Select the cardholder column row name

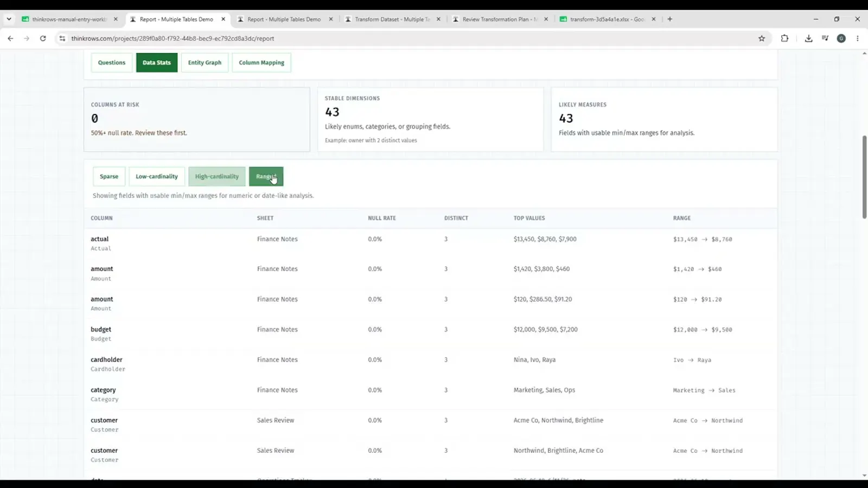pyautogui.click(x=106, y=360)
